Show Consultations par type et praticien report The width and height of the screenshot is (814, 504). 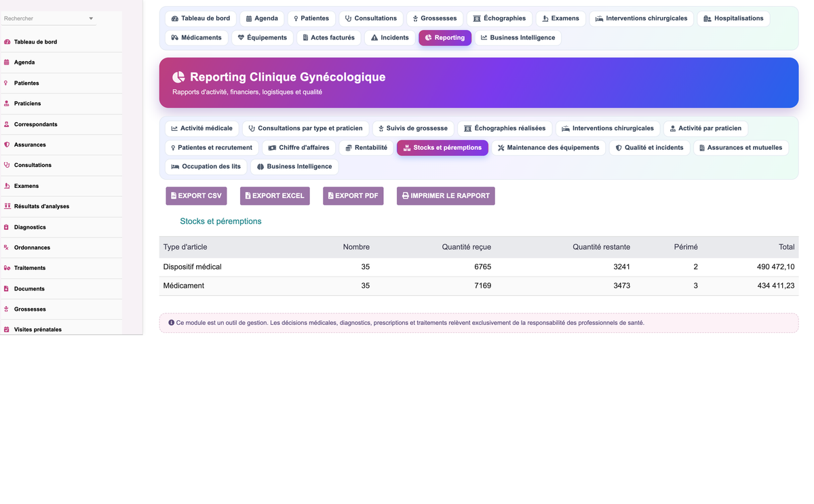[306, 128]
